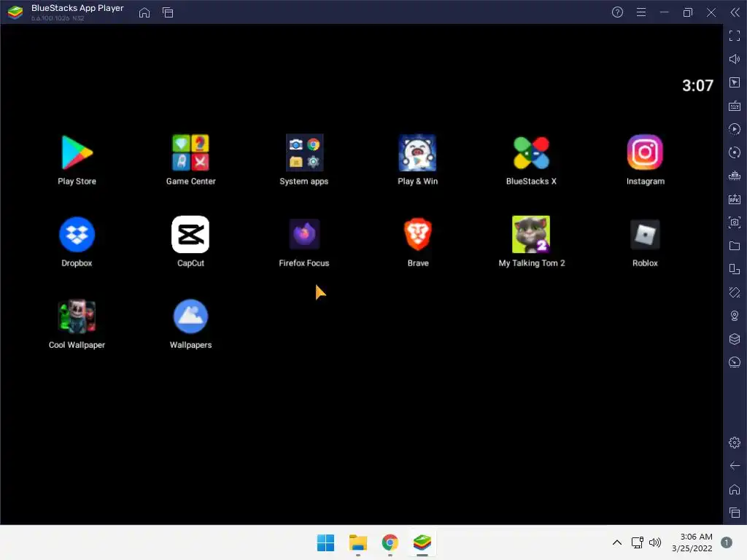Open the sync operations icon in the sidebar
Image resolution: width=747 pixels, height=560 pixels.
pos(735,152)
